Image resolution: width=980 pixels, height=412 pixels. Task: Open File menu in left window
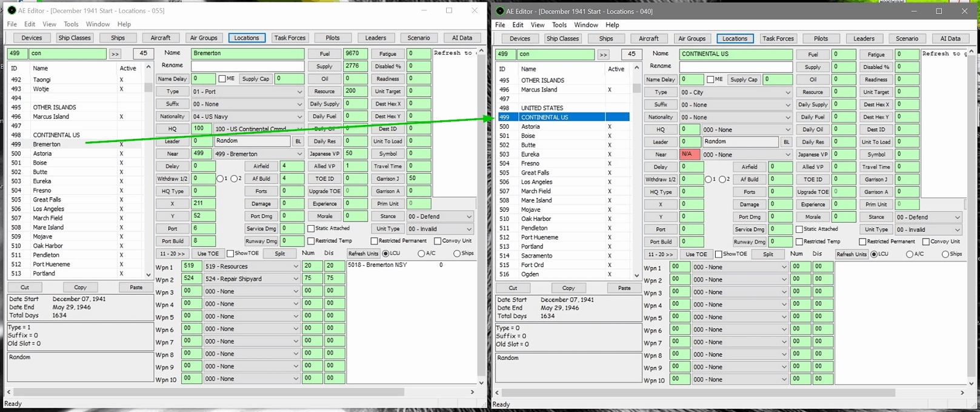[x=12, y=24]
